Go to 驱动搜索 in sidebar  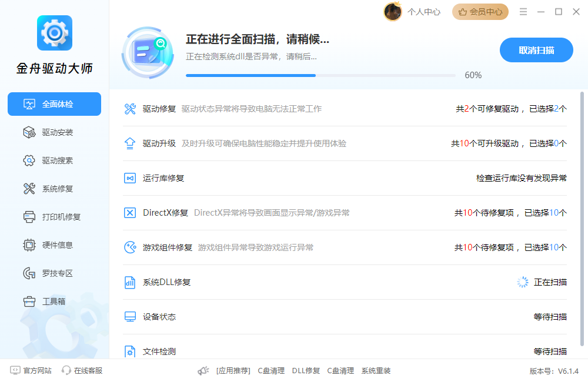(54, 160)
